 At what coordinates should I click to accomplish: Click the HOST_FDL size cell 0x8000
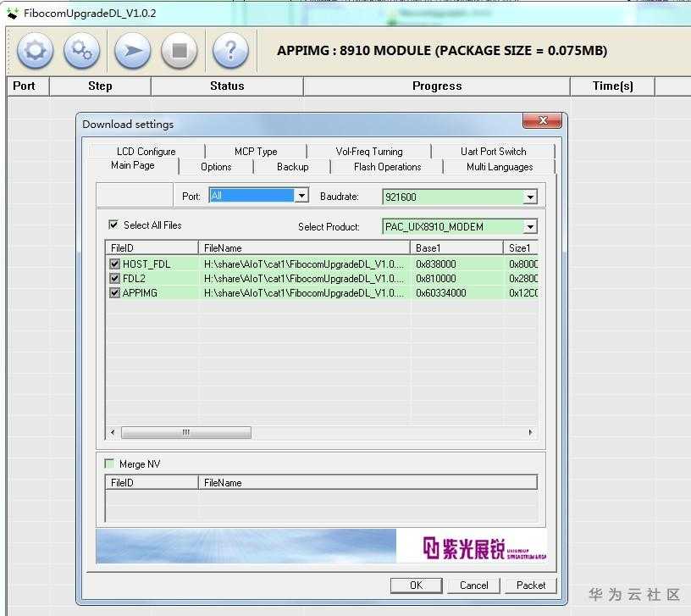[522, 264]
